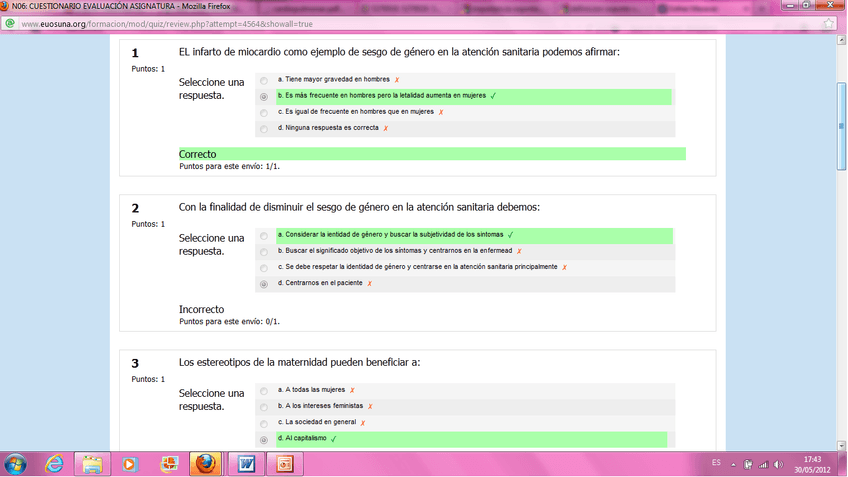Screen dimensions: 848x477
Task: Select option 'a. Tiene mayor gravedad en hombres'
Action: pyautogui.click(x=263, y=80)
